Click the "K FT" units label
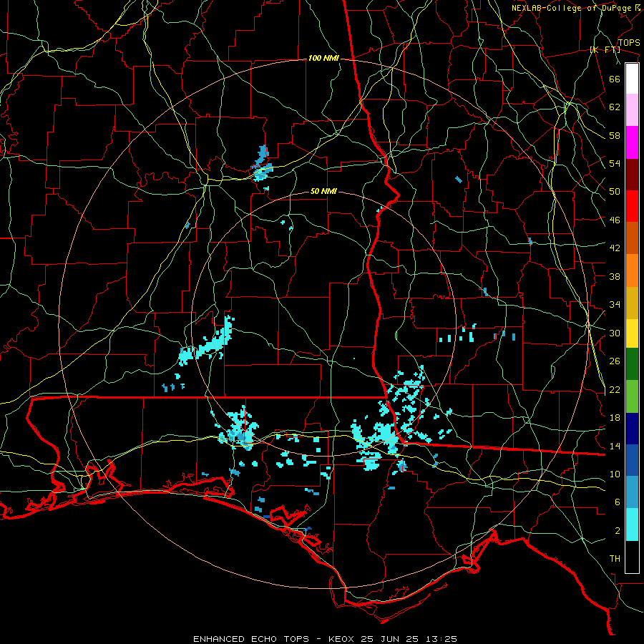This screenshot has width=644, height=644. tap(605, 50)
